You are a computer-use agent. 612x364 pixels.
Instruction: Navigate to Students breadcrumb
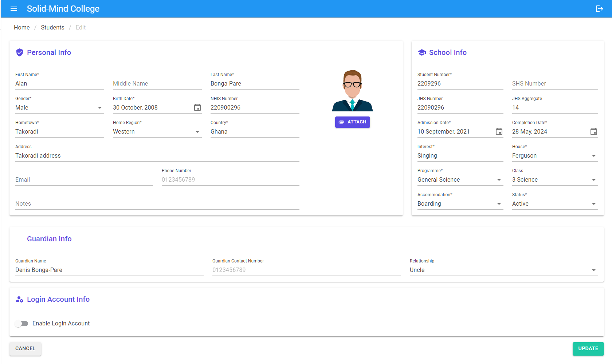[52, 28]
